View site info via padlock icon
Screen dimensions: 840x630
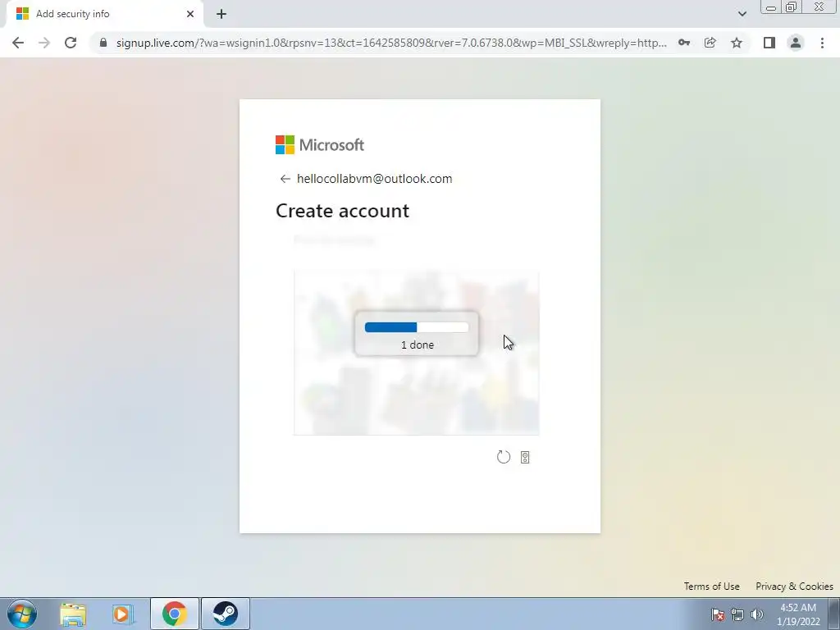[x=103, y=43]
